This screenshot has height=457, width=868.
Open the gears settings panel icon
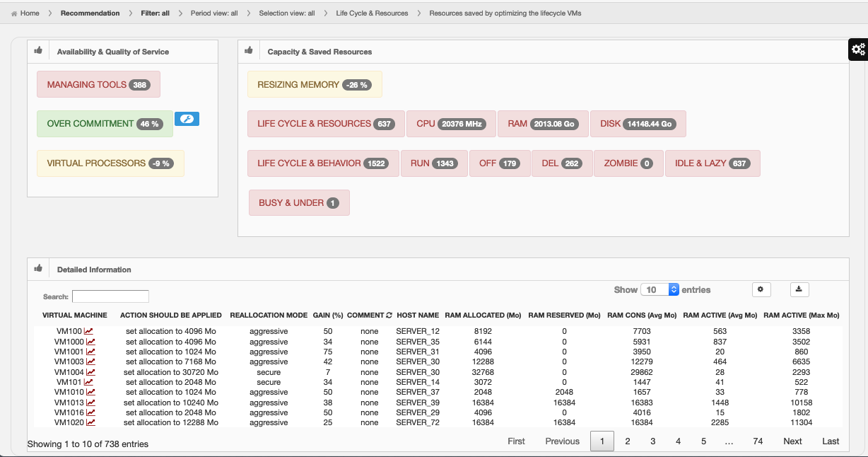pos(858,50)
